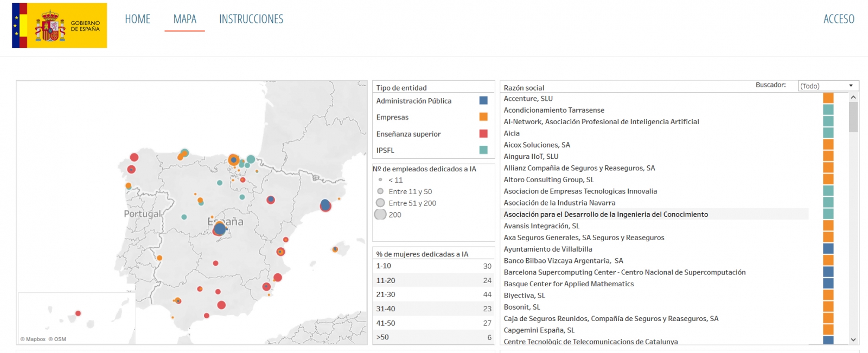This screenshot has height=353, width=868.
Task: Select the Empresas legend label
Action: pos(392,117)
